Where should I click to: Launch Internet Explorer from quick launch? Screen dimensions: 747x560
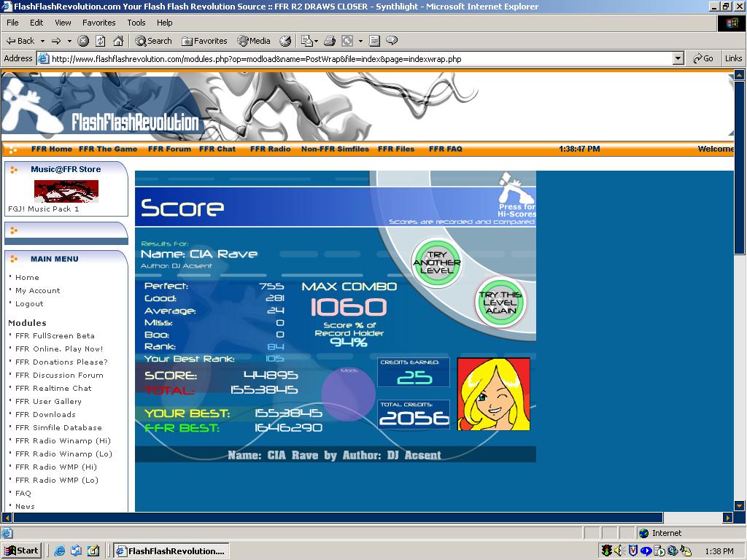coord(60,551)
